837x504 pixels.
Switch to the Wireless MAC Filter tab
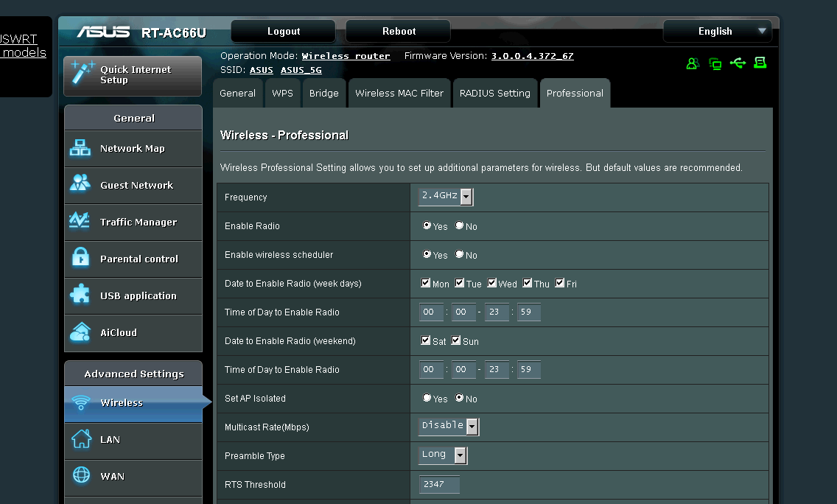399,93
